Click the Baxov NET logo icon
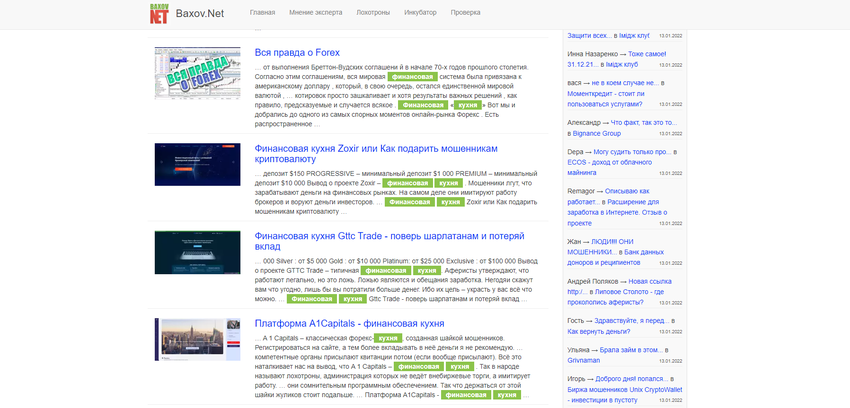This screenshot has width=850, height=408. 159,13
